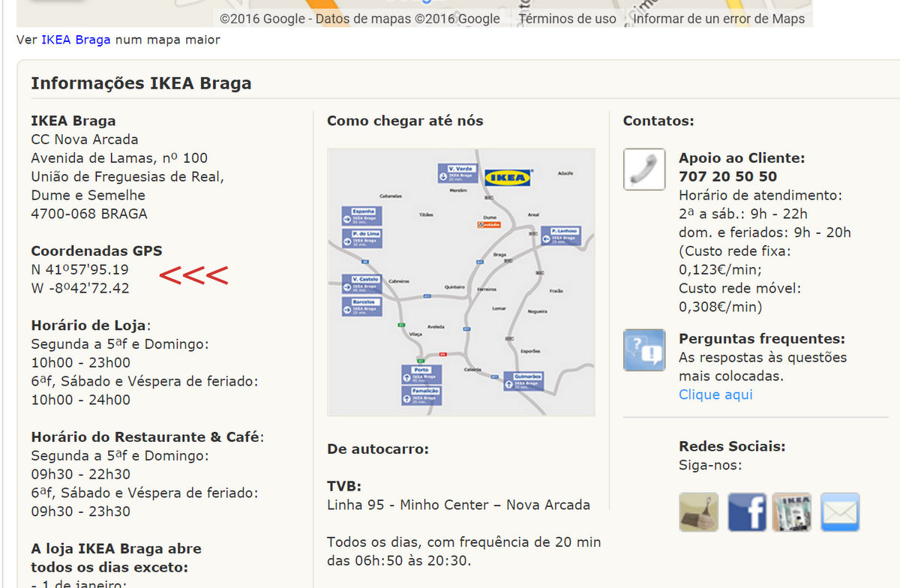Click the store hours 10h00 - 24h00
The image size is (900, 588).
point(80,400)
